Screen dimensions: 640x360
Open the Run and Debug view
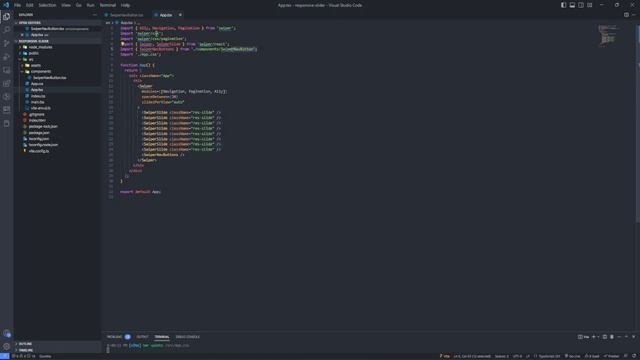tap(7, 57)
